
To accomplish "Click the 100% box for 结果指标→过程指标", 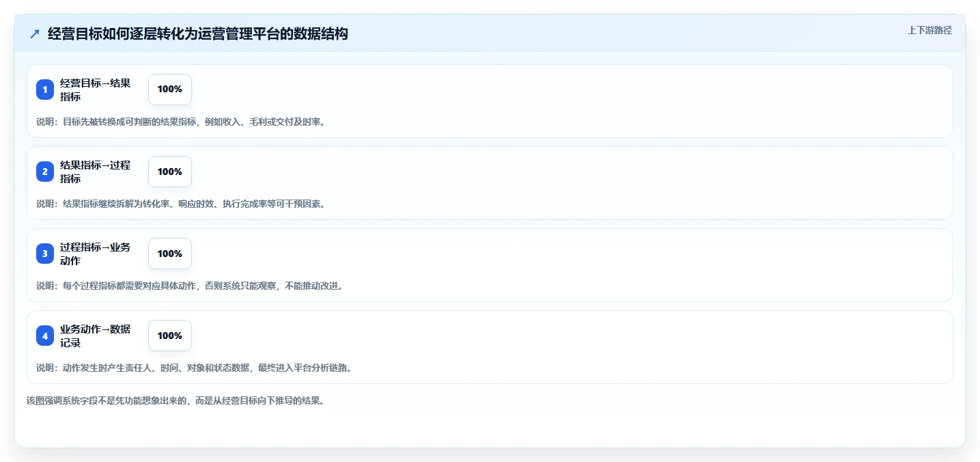I will [x=170, y=172].
